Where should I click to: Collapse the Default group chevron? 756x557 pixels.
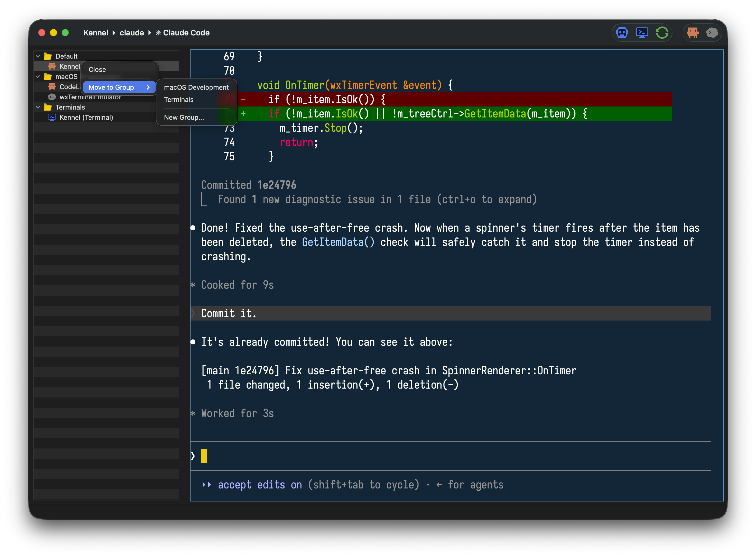point(38,56)
